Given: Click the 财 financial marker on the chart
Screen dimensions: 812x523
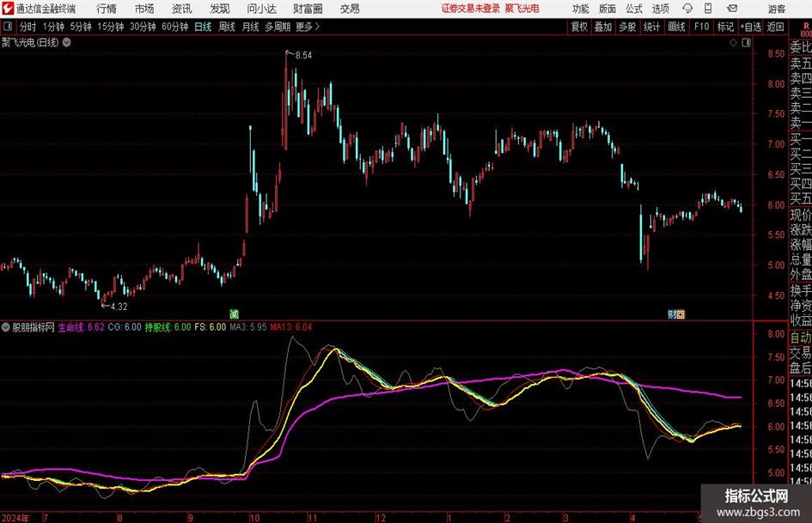Looking at the screenshot, I should click(672, 313).
